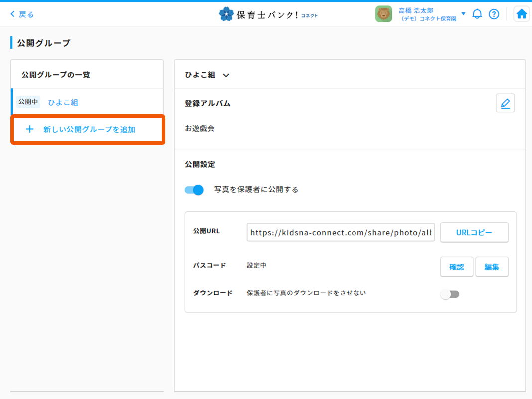Click the home icon at top right
532x399 pixels.
tap(521, 14)
